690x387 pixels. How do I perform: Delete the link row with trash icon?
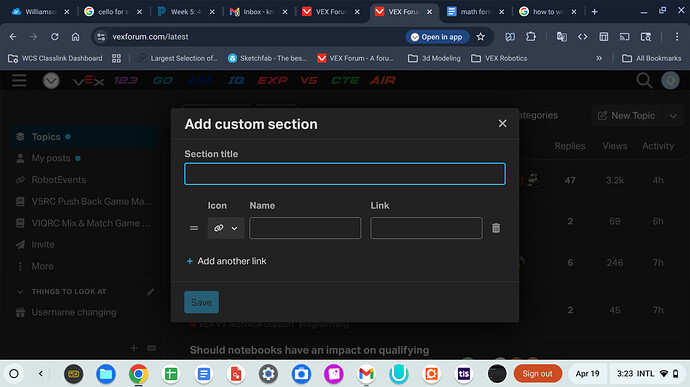[496, 228]
